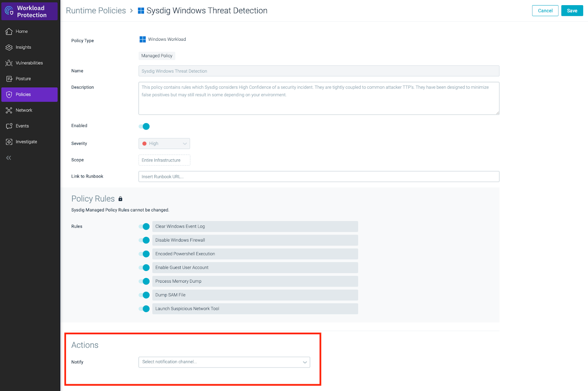
Task: Click the Windows Workload policy type text
Action: 167,39
